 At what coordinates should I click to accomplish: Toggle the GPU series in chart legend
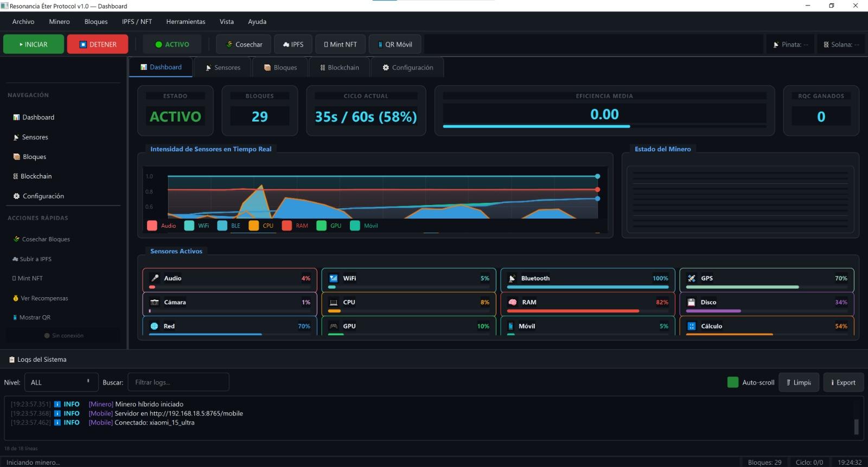pyautogui.click(x=329, y=226)
